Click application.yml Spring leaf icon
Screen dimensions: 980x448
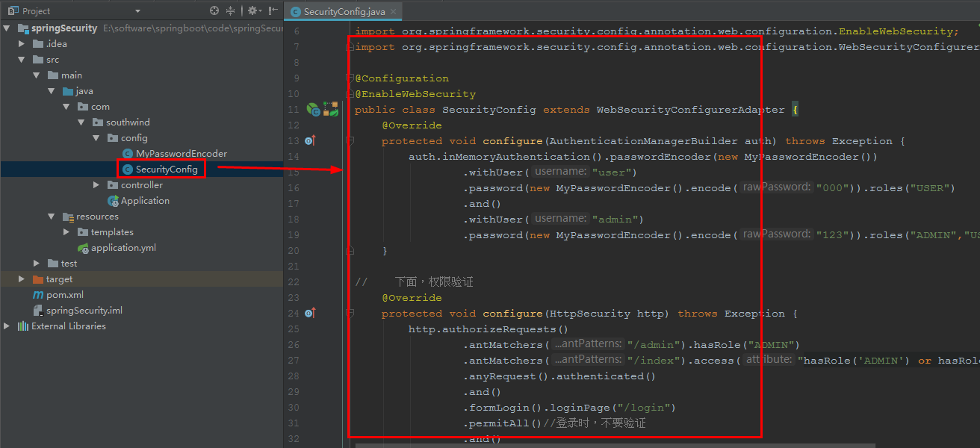83,248
